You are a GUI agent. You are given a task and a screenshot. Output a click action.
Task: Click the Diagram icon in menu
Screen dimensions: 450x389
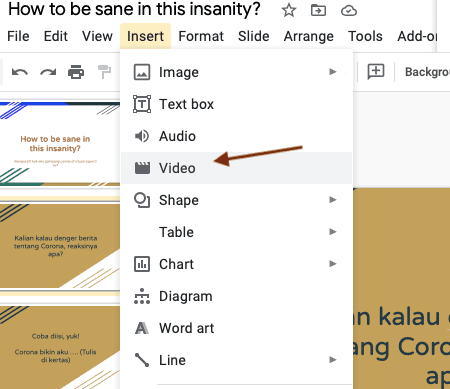tap(142, 296)
